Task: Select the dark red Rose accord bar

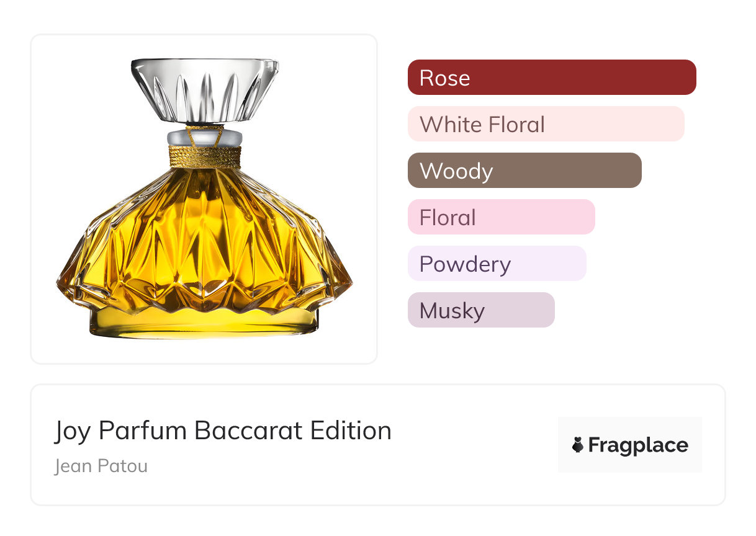Action: pos(551,78)
